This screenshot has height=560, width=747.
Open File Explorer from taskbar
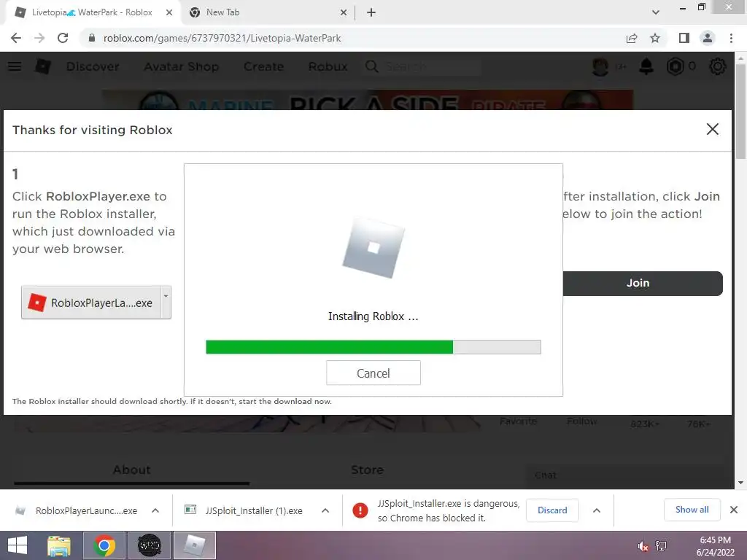(x=59, y=545)
